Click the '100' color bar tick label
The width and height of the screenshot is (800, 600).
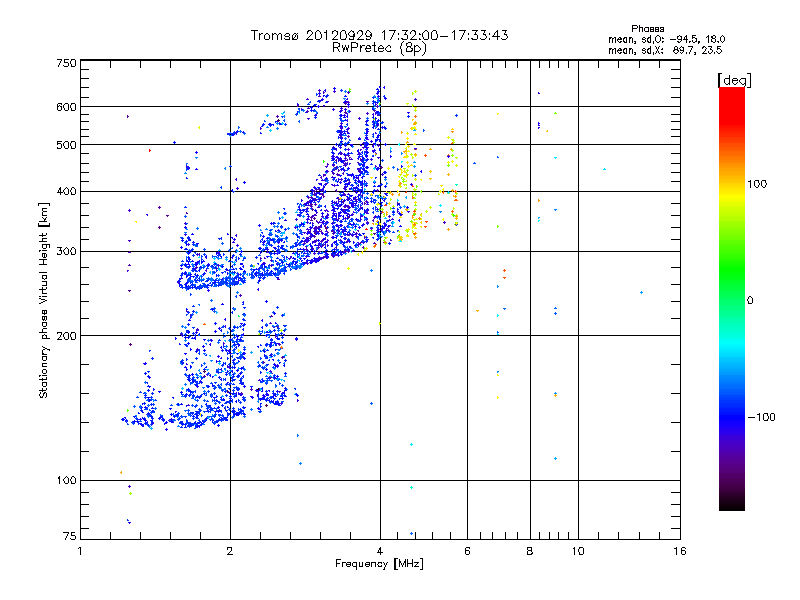tap(757, 184)
